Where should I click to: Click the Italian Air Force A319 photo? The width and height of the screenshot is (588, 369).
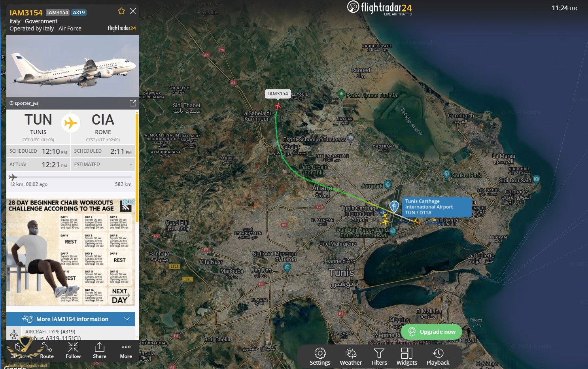[x=73, y=66]
